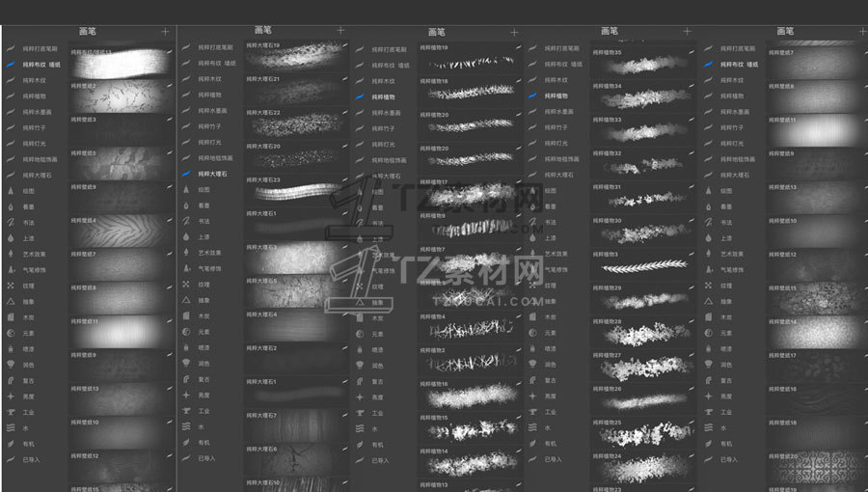Pick the 润色 touch-up icon in the rightmost panel
This screenshot has height=492, width=868.
(x=708, y=364)
